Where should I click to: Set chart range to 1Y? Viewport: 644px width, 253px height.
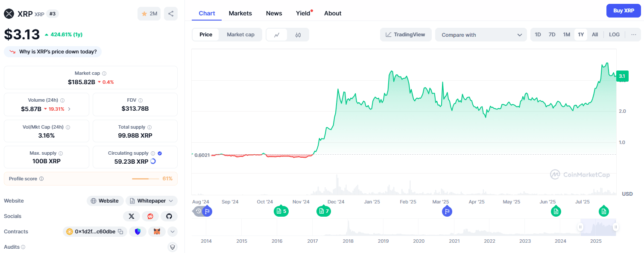[581, 35]
